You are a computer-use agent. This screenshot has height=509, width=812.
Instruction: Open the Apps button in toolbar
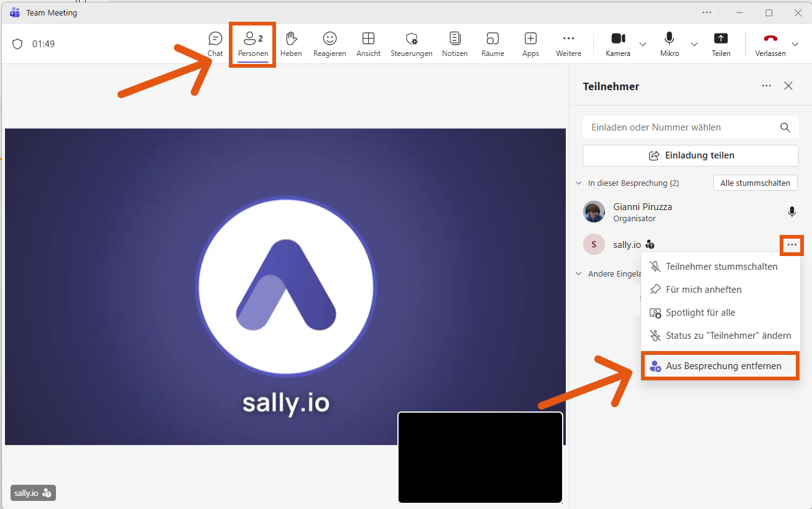point(530,44)
